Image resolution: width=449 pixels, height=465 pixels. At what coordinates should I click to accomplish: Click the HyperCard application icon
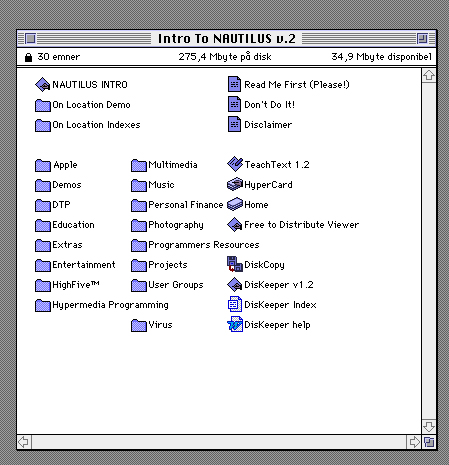tap(235, 184)
